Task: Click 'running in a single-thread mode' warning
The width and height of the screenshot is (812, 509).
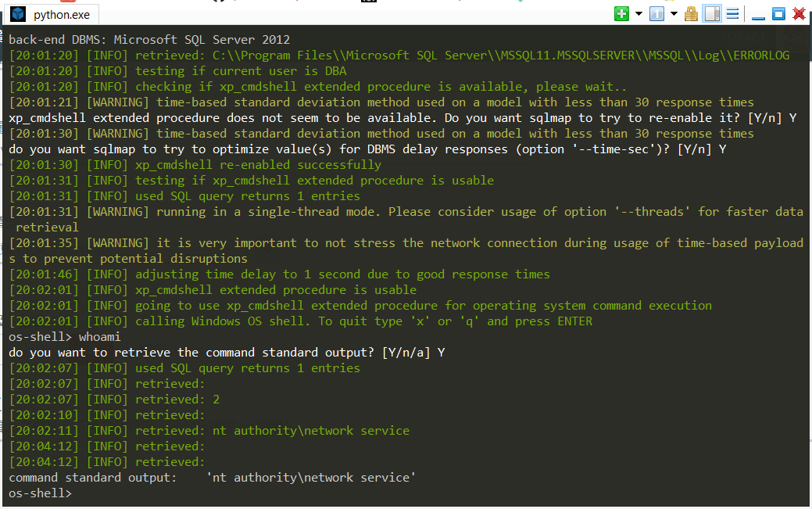Action: [x=406, y=219]
